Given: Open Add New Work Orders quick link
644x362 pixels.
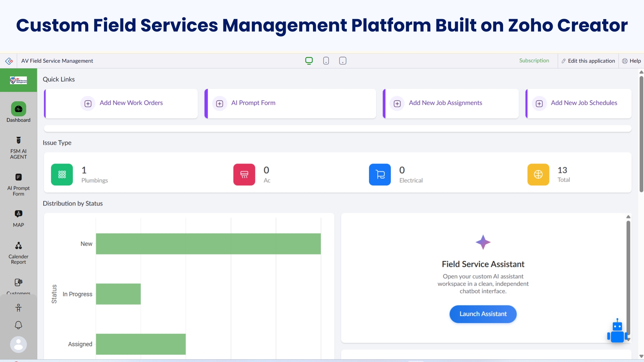Looking at the screenshot, I should [121, 104].
